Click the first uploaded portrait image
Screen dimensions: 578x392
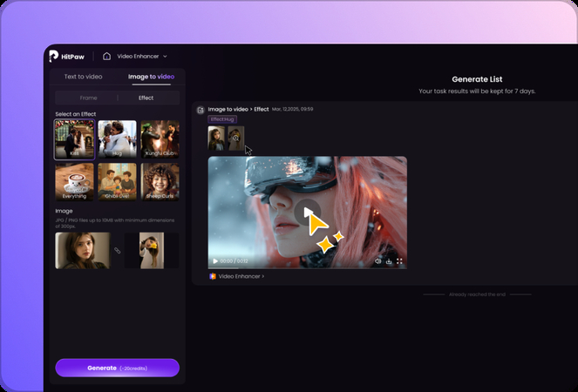coord(83,251)
